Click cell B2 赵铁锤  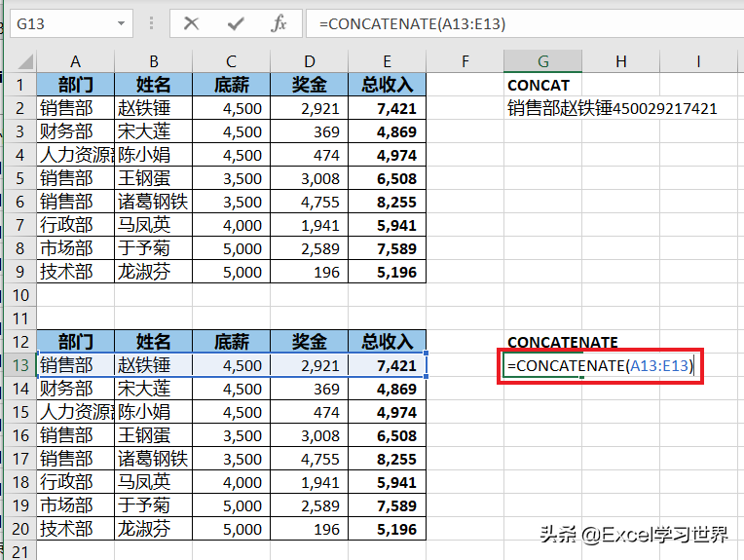[x=153, y=108]
